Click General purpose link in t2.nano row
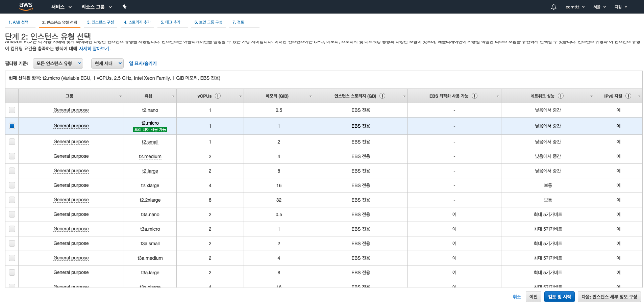The width and height of the screenshot is (644, 305). [71, 110]
